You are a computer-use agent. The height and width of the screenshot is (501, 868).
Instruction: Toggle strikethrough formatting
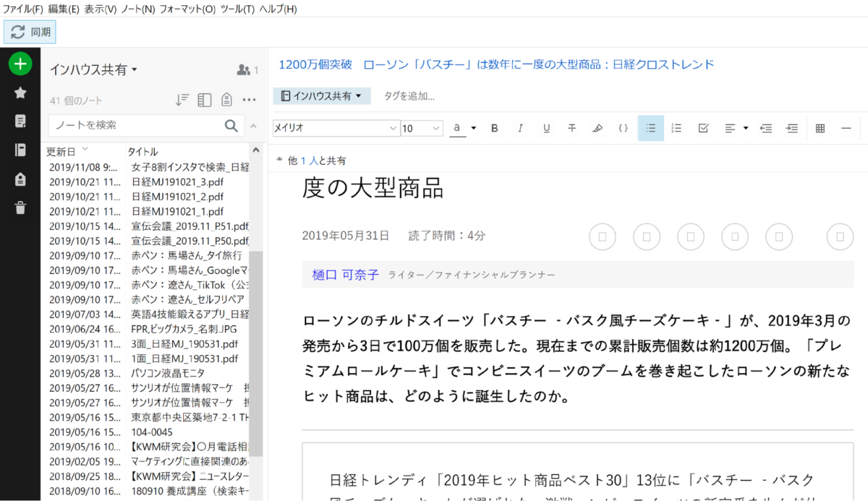click(571, 128)
